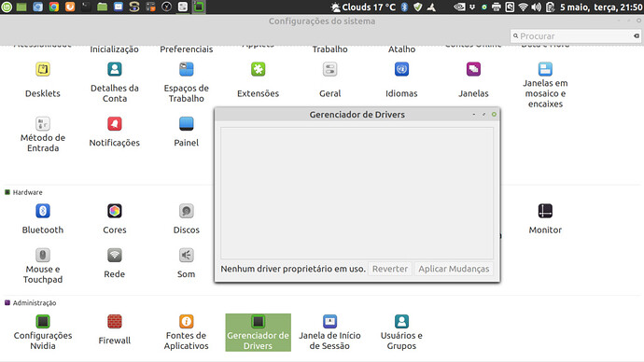Click the Clouds 17 °C weather applet
This screenshot has width=644, height=362.
(363, 7)
